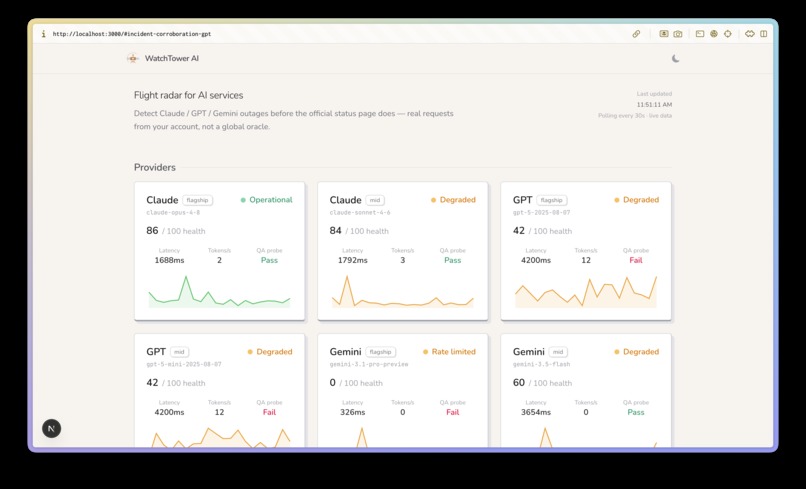Click the 11:51:11 AM timestamp
The height and width of the screenshot is (489, 806).
pos(654,104)
